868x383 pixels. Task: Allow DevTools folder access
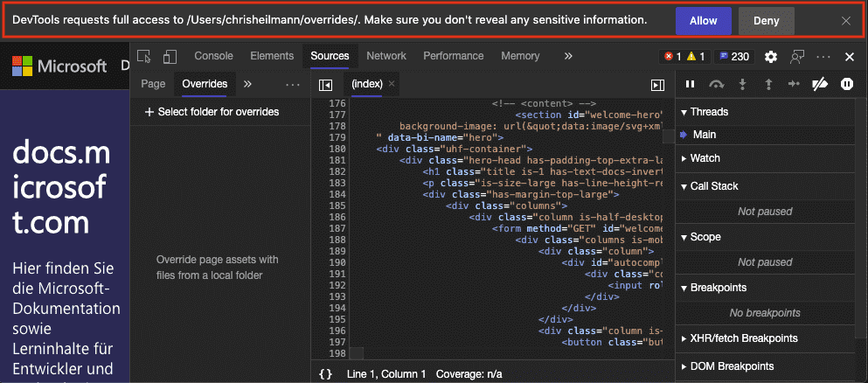coord(703,20)
